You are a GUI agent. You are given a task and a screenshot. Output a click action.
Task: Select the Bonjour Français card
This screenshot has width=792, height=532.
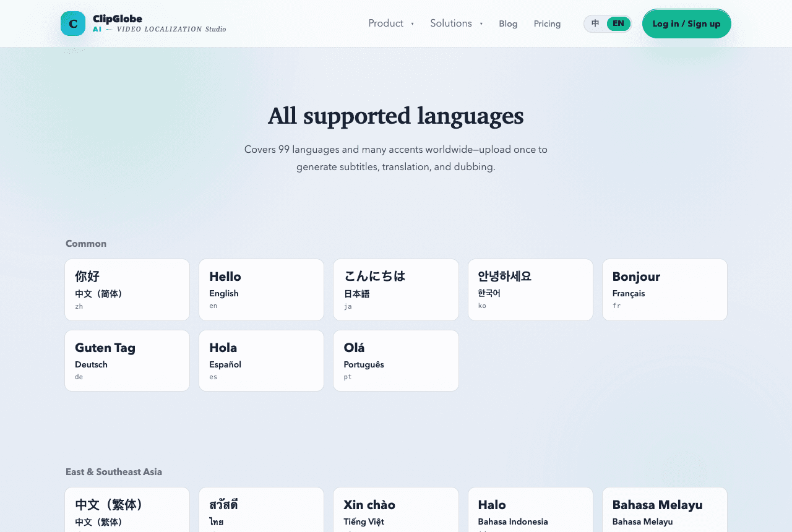click(665, 290)
